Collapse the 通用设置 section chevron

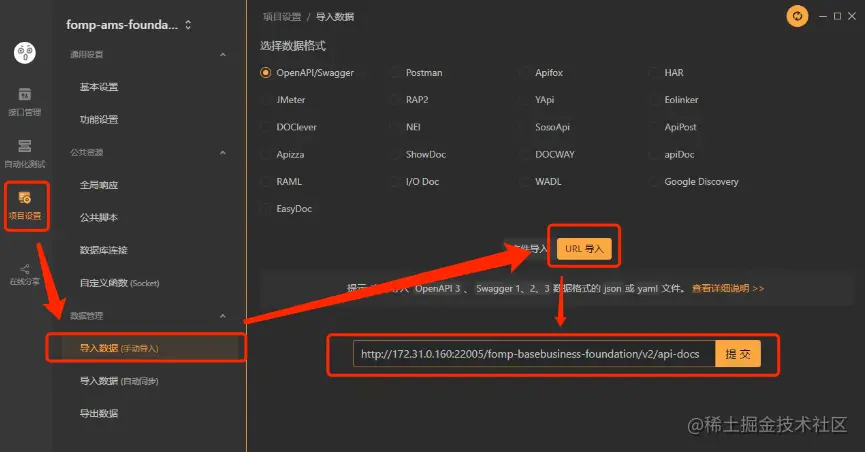(223, 55)
